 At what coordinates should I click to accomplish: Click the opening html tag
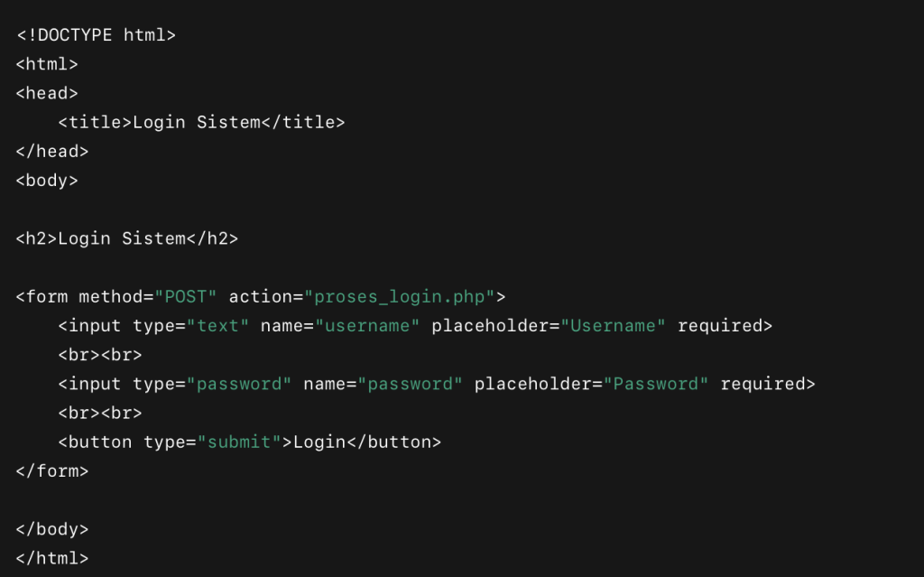[x=47, y=64]
